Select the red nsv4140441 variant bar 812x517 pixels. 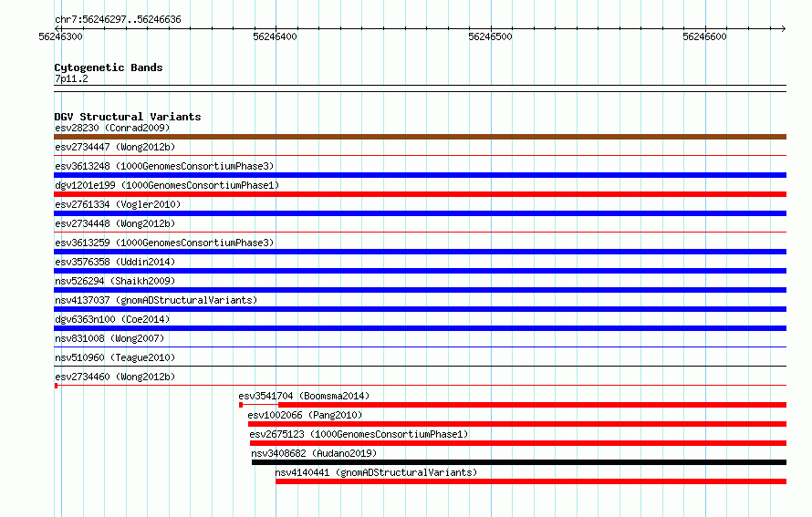[531, 481]
